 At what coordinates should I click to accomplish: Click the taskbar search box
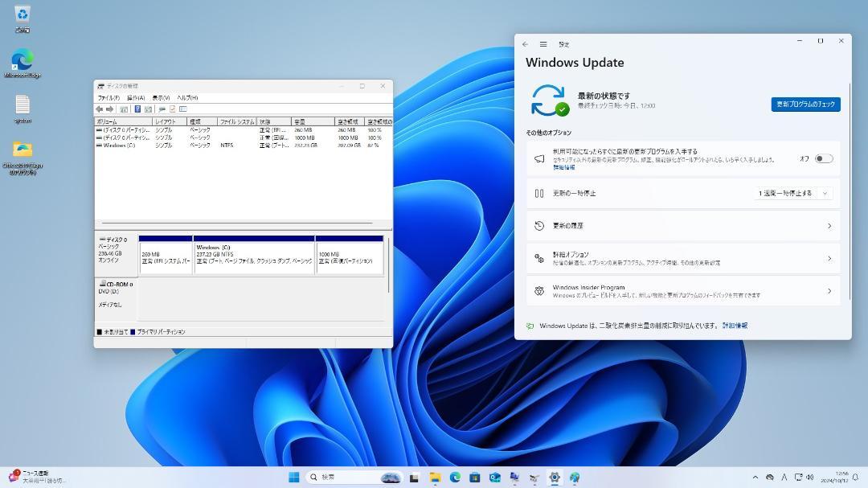(354, 477)
